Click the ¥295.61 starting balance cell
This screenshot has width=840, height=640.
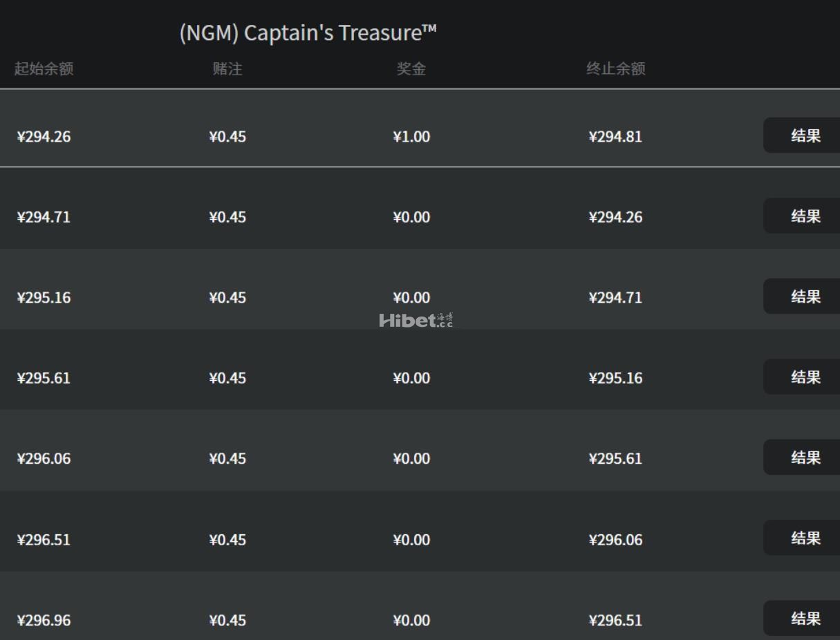(x=44, y=378)
